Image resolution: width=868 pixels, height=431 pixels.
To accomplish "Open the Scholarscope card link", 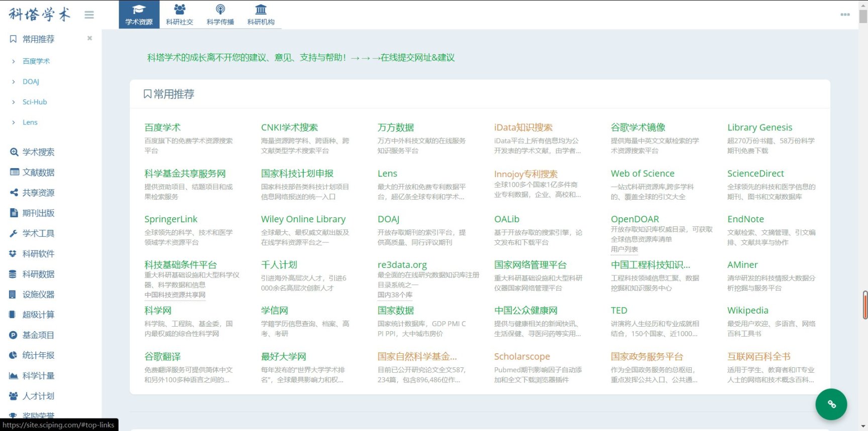I will 522,357.
